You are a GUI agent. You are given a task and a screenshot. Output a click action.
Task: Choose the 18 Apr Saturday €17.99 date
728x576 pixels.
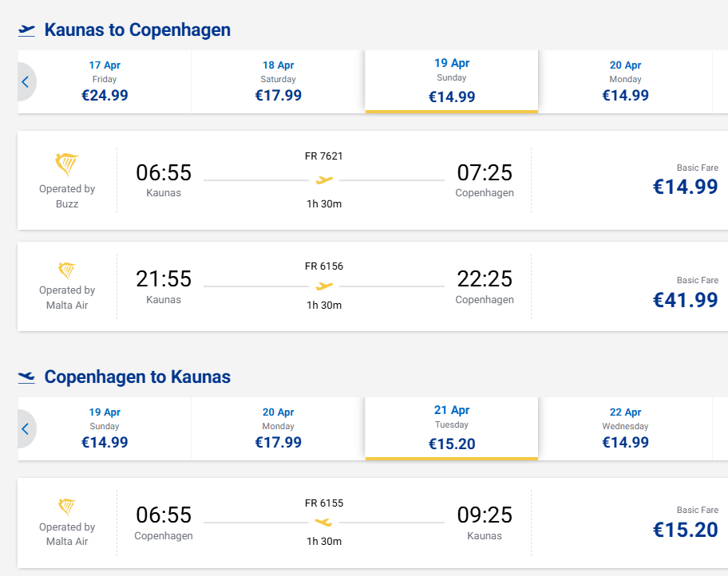click(278, 82)
